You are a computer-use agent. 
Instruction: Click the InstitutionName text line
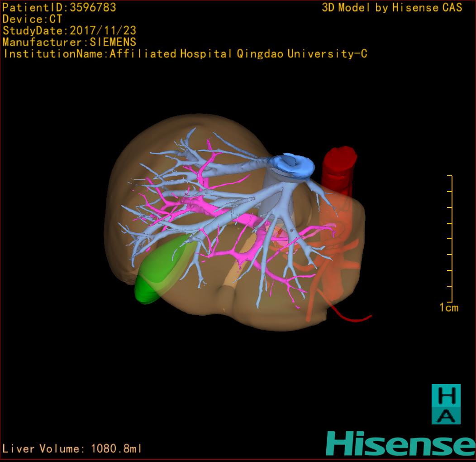coord(185,54)
